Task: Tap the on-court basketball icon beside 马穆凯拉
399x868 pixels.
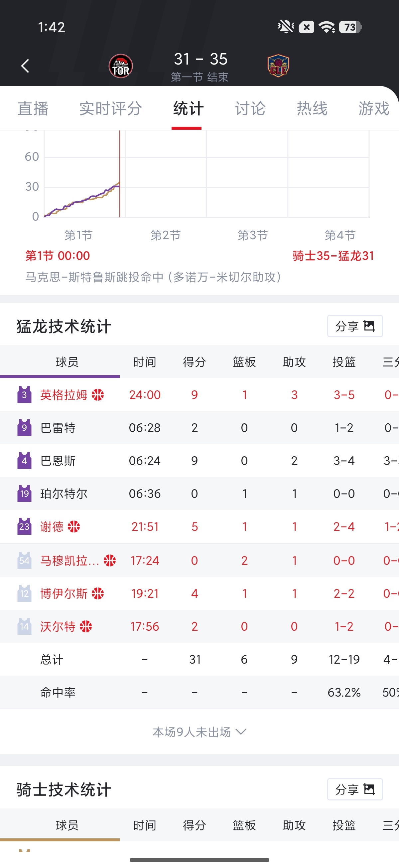Action: (110, 560)
